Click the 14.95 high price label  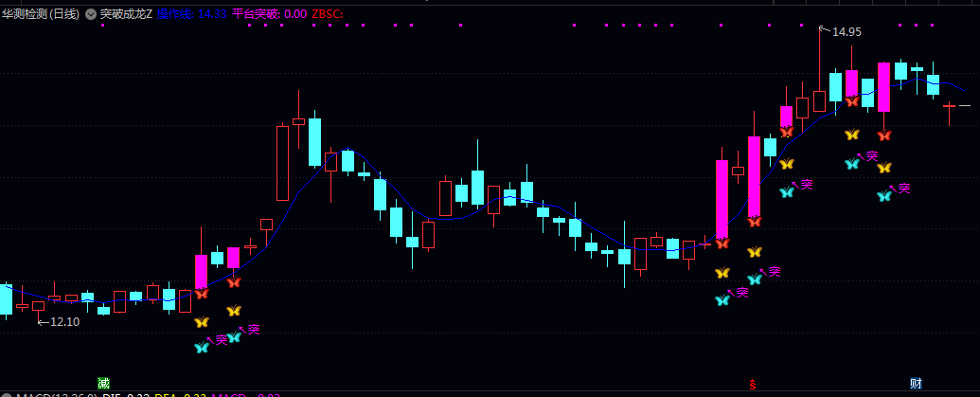pos(846,32)
